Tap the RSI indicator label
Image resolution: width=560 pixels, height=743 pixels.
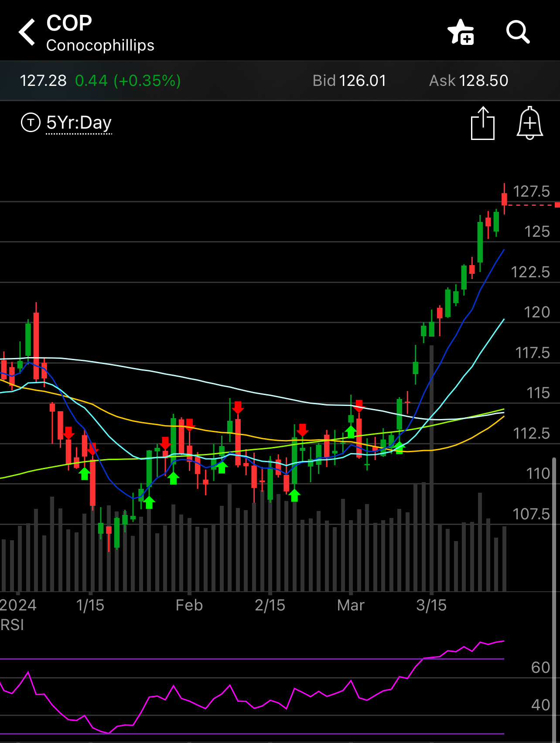[x=12, y=625]
